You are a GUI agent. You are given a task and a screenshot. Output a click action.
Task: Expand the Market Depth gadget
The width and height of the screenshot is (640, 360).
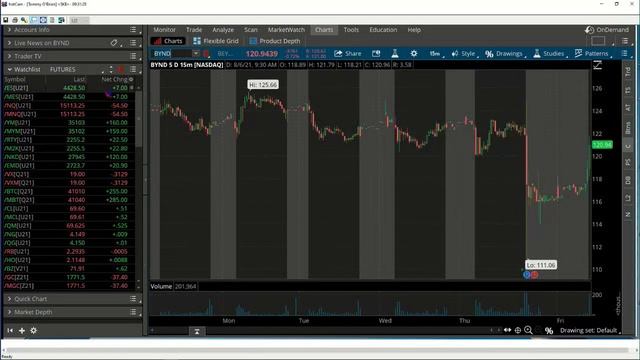pyautogui.click(x=9, y=312)
